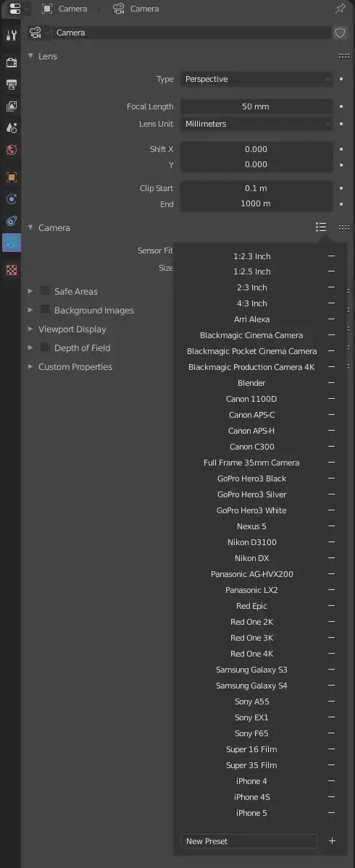Open the World properties tab
Screen dimensions: 355x868
11,150
